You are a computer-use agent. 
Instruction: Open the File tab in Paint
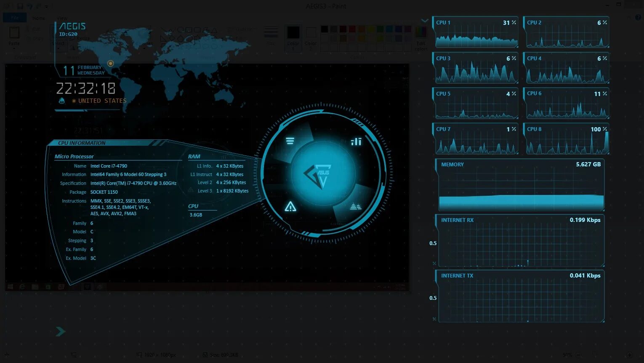click(x=15, y=18)
